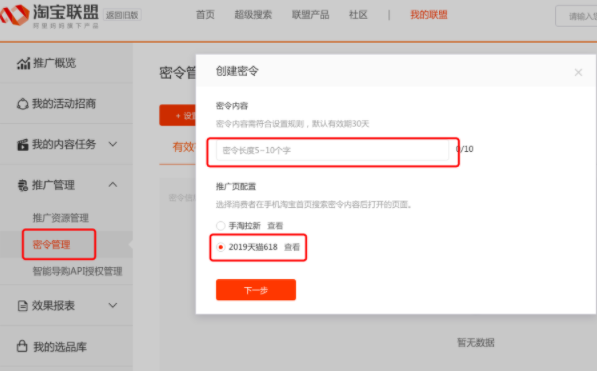This screenshot has width=597, height=372.
Task: Click the 创建密令 dialog title
Action: tap(237, 71)
